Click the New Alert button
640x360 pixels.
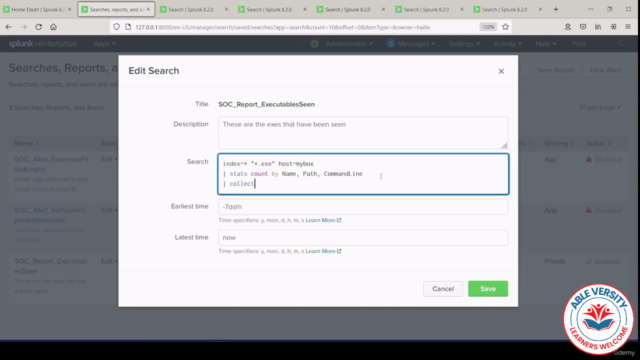[x=605, y=70]
